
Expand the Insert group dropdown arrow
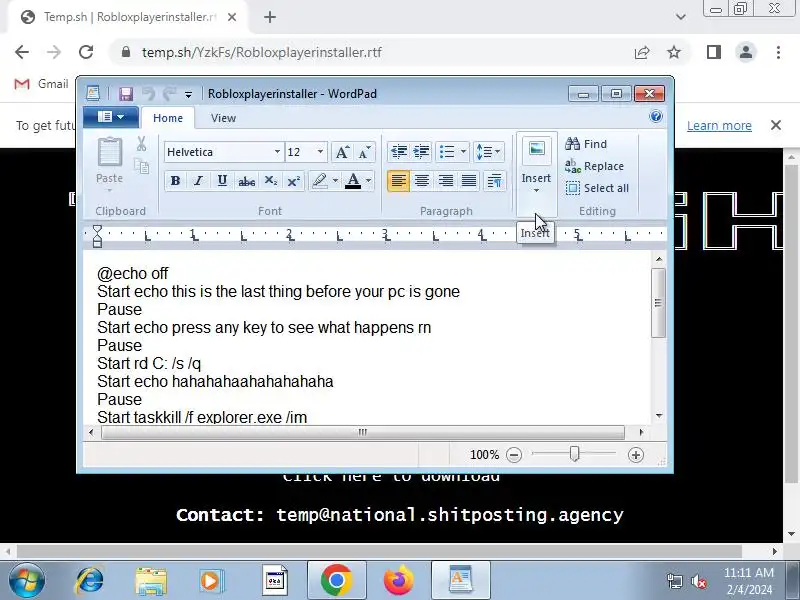pyautogui.click(x=536, y=191)
